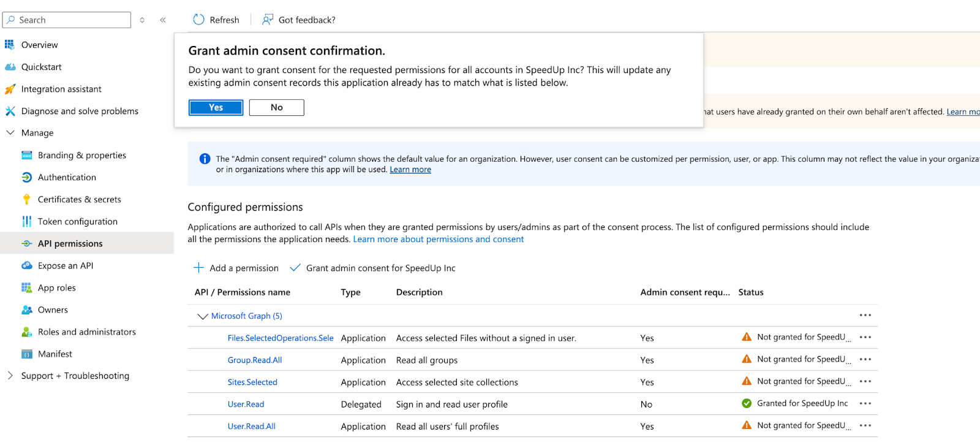The width and height of the screenshot is (980, 443).
Task: Expand Support + Troubleshooting section
Action: [x=10, y=376]
